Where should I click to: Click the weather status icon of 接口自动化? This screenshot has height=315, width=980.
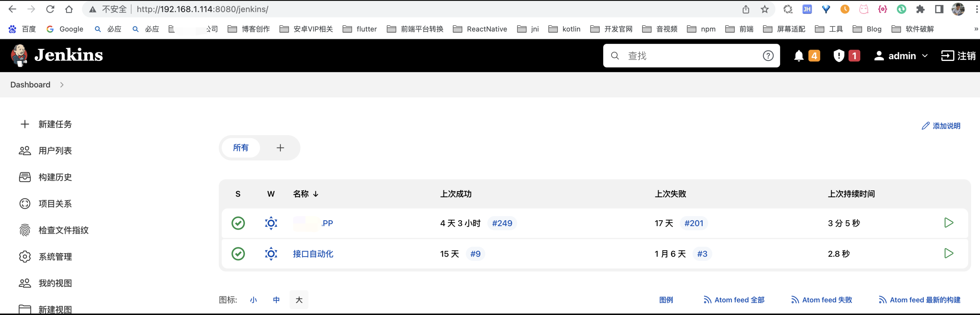[271, 254]
